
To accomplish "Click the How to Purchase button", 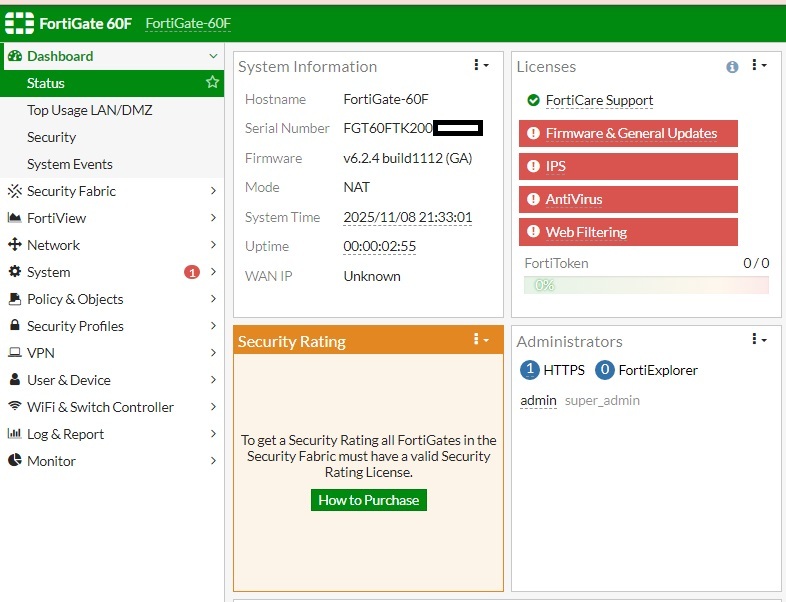I will tap(368, 500).
